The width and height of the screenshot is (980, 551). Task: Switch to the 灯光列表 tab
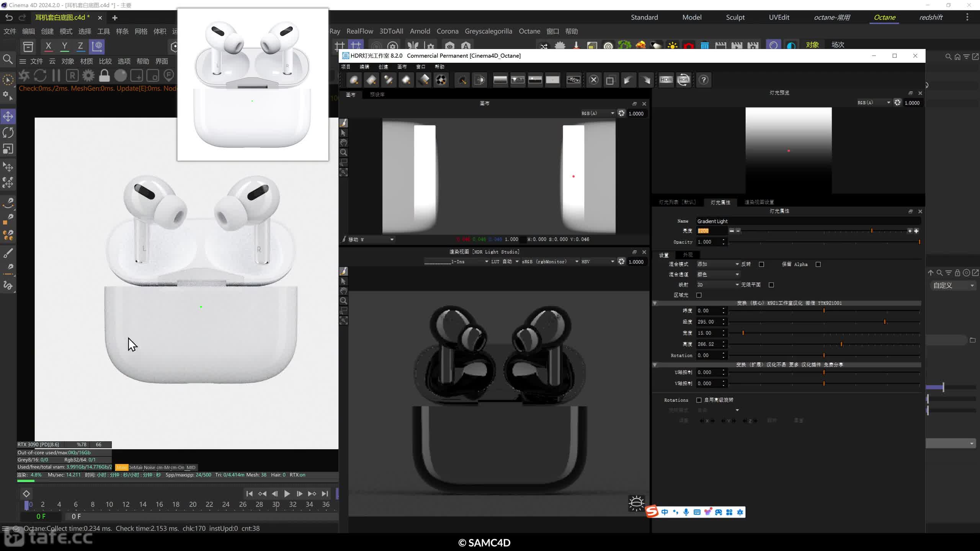677,202
